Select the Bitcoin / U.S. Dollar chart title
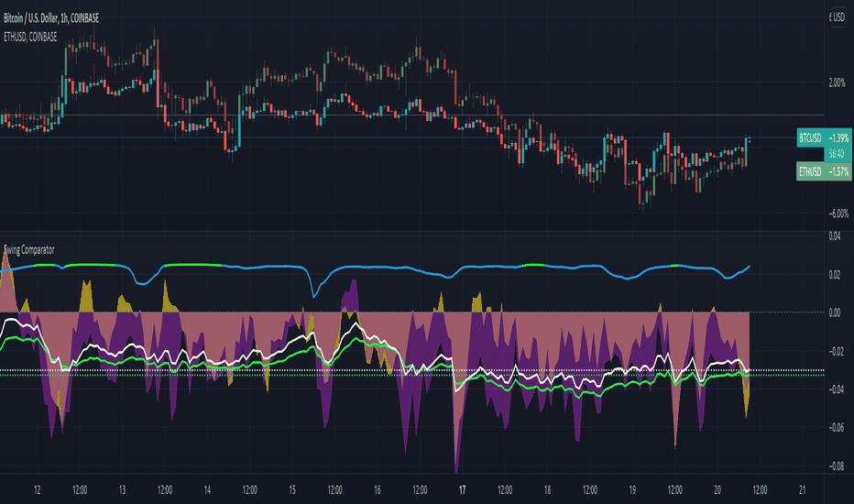The height and width of the screenshot is (504, 854). (51, 18)
